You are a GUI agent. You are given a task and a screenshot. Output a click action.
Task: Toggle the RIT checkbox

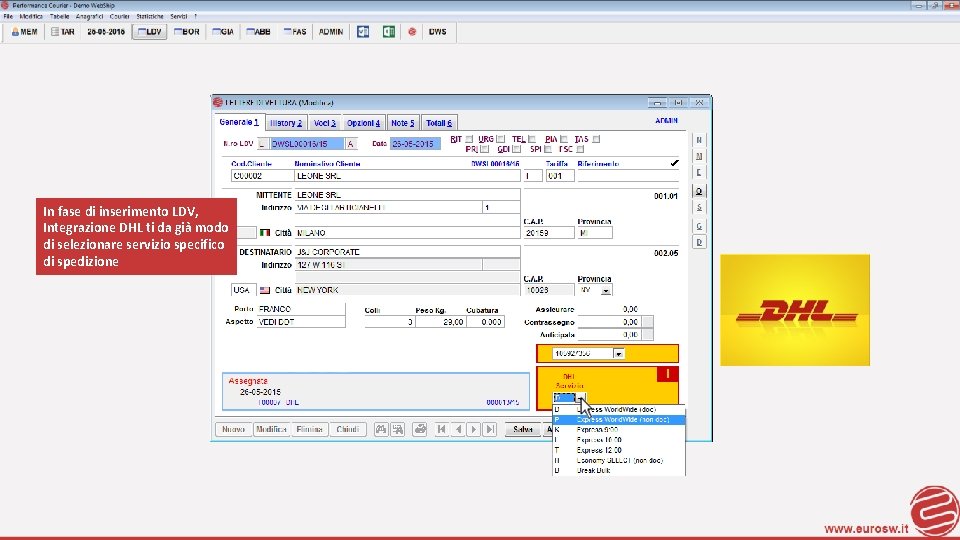(x=470, y=140)
